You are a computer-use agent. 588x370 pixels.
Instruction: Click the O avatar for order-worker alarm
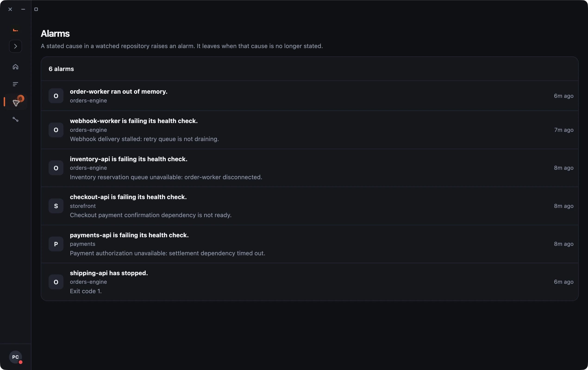(x=56, y=96)
